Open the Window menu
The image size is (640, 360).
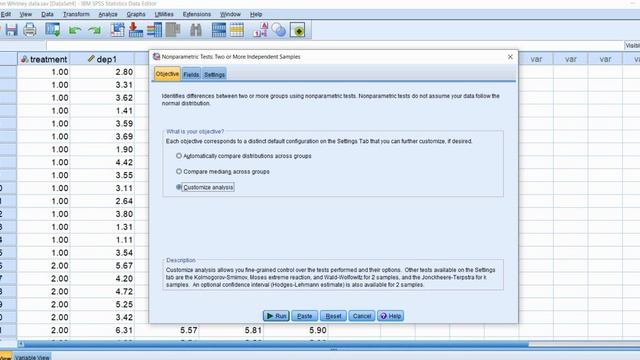(230, 14)
